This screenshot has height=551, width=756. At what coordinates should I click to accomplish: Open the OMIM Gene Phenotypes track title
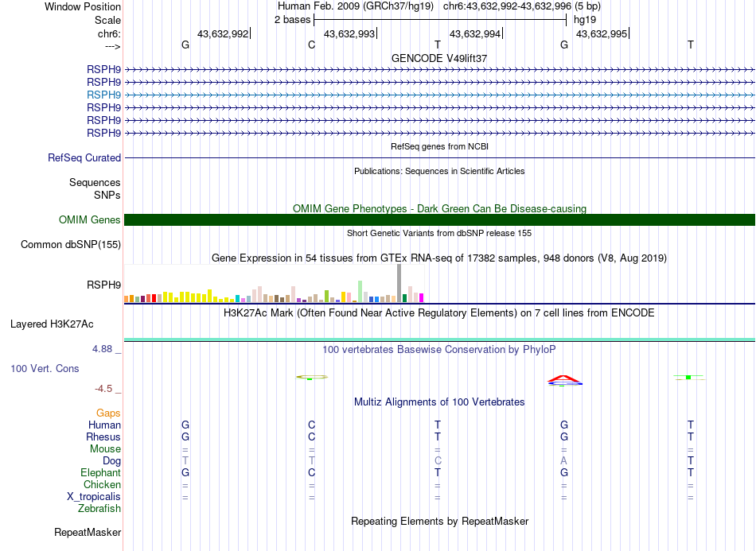(x=439, y=208)
